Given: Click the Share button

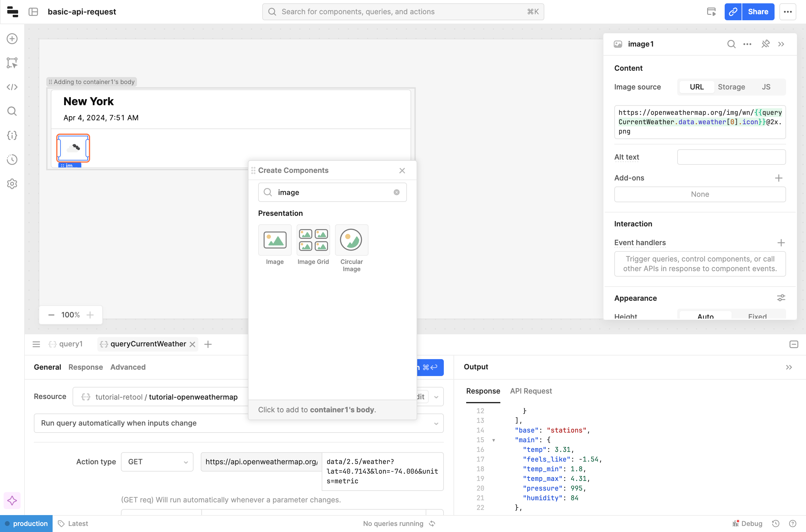Looking at the screenshot, I should point(758,12).
